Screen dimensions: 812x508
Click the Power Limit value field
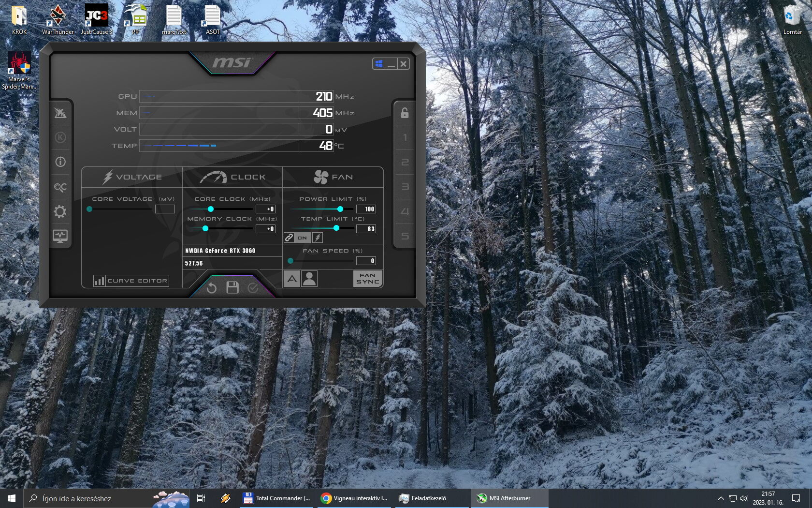[x=366, y=209]
